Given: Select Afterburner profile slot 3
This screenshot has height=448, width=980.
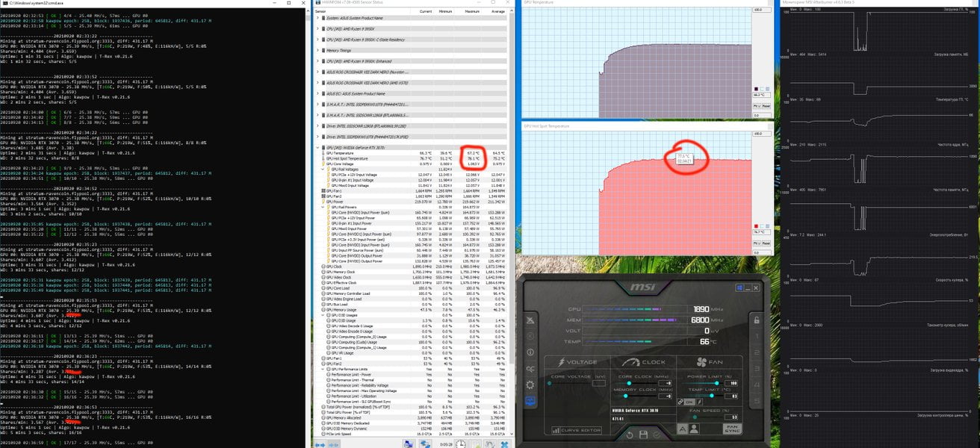Looking at the screenshot, I should 757,368.
